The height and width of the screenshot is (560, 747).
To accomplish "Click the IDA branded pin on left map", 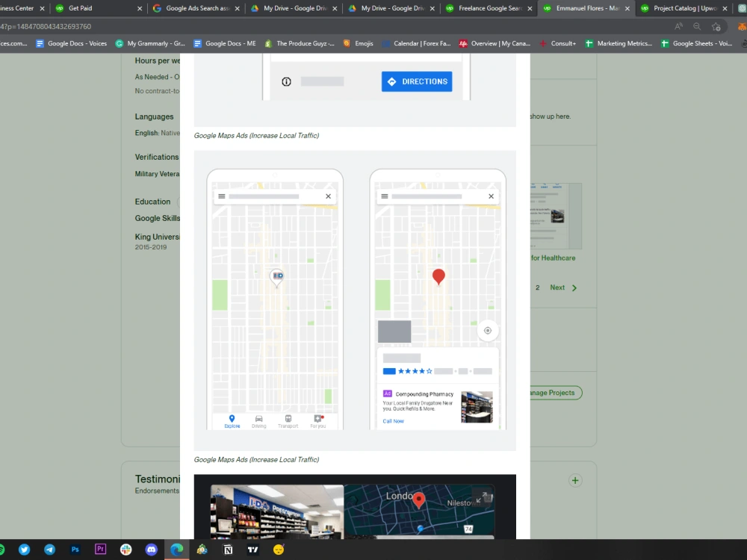I will pyautogui.click(x=277, y=277).
